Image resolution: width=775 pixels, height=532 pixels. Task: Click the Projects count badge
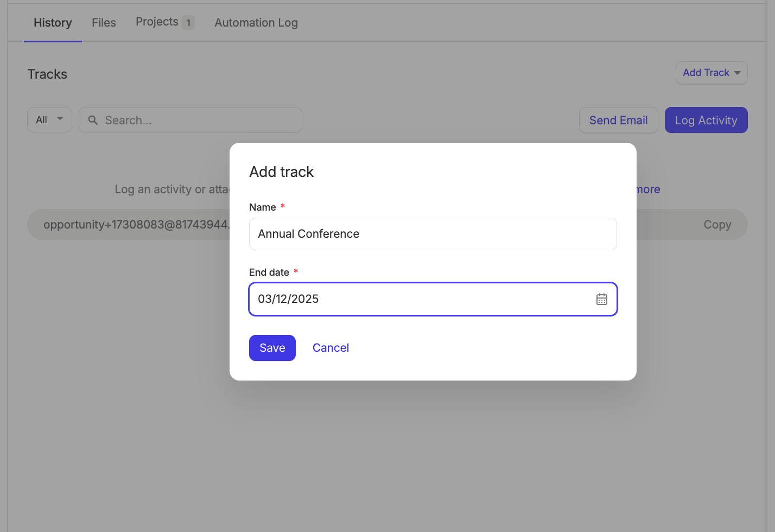coord(188,22)
